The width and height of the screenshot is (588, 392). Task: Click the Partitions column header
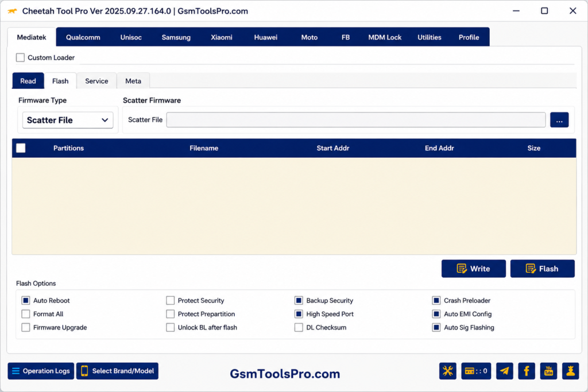point(69,148)
